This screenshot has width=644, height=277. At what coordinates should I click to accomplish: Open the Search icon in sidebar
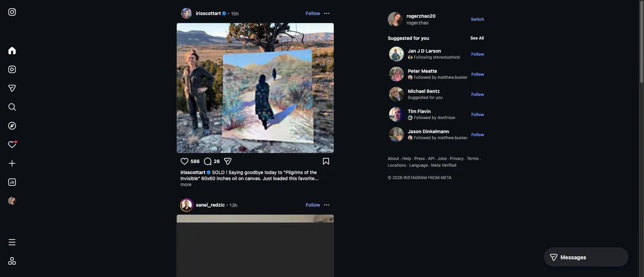point(12,107)
